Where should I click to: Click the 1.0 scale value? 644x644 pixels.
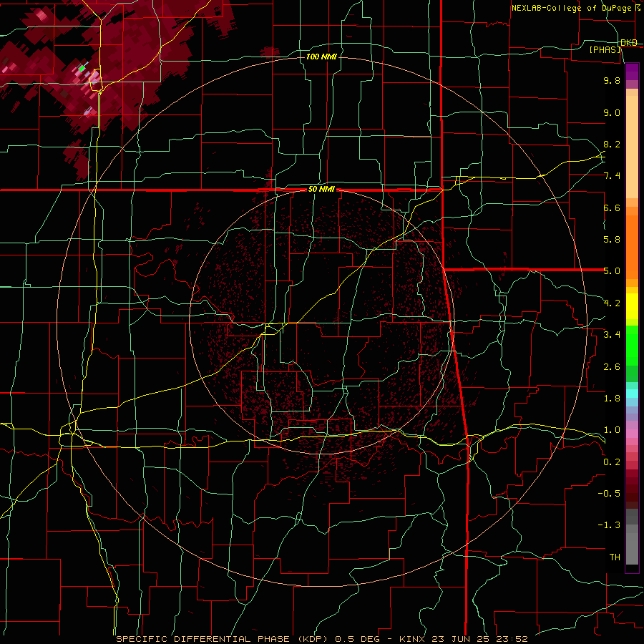click(612, 430)
